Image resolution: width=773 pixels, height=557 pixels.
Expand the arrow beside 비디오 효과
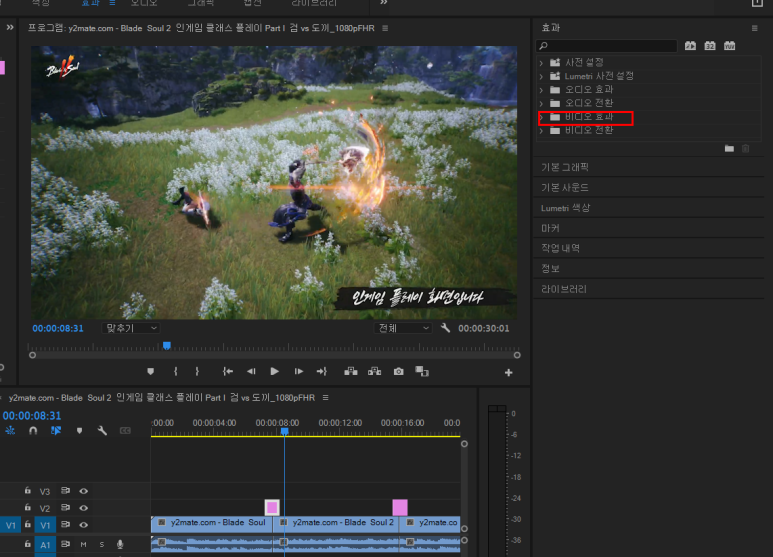click(541, 117)
